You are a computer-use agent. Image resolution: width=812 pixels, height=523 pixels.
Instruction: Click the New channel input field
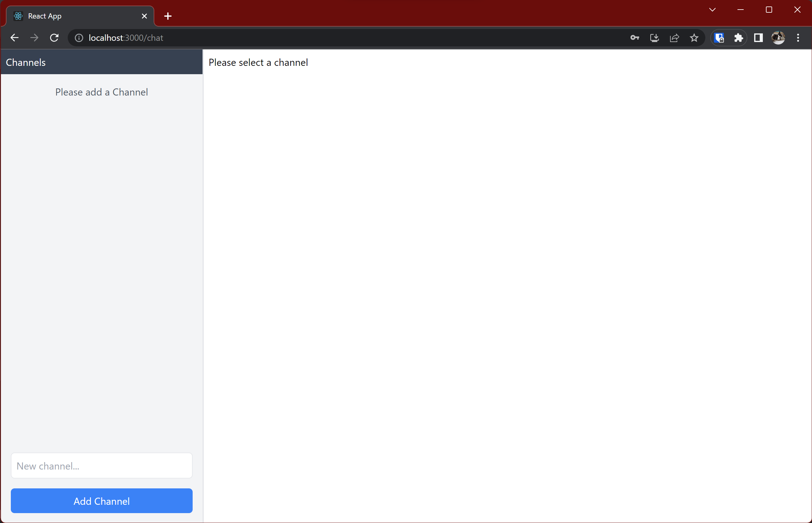(101, 466)
